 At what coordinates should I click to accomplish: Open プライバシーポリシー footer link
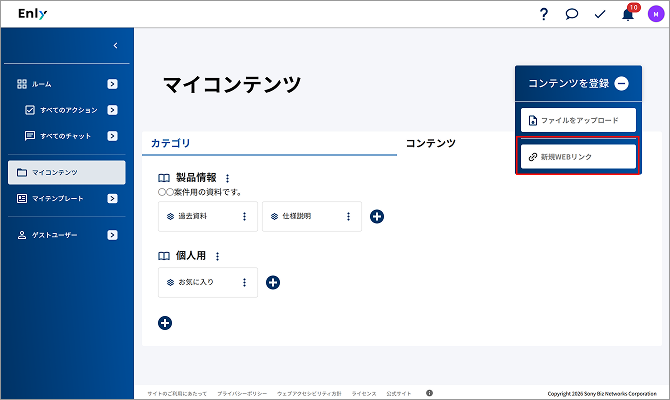(242, 394)
